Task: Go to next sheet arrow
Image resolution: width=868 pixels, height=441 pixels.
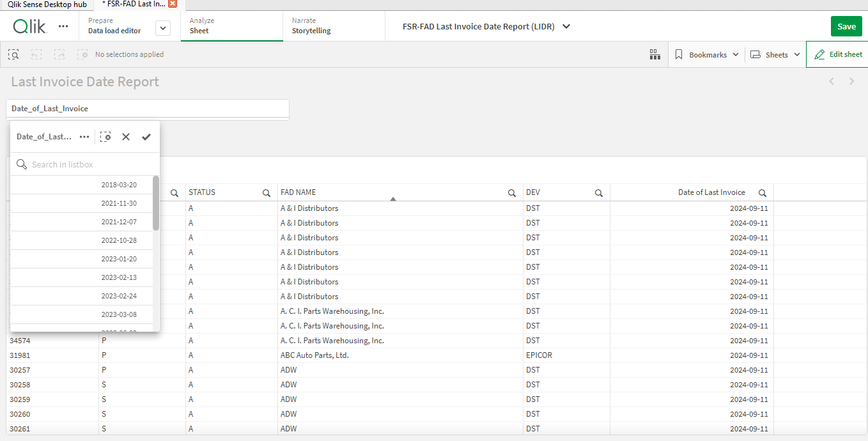Action: [851, 81]
